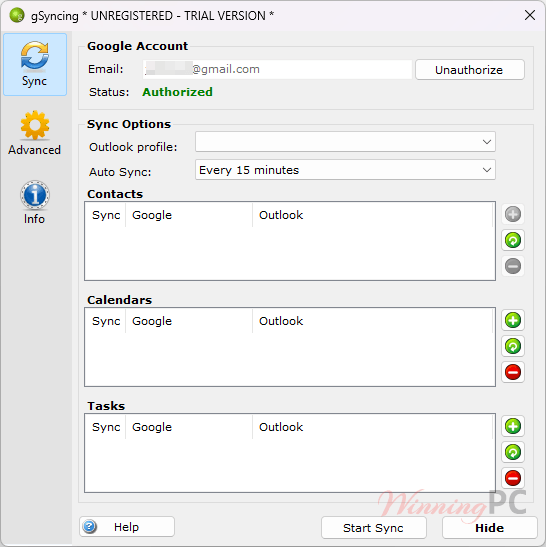Refresh the Calendars list
Image resolution: width=546 pixels, height=547 pixels.
point(513,346)
